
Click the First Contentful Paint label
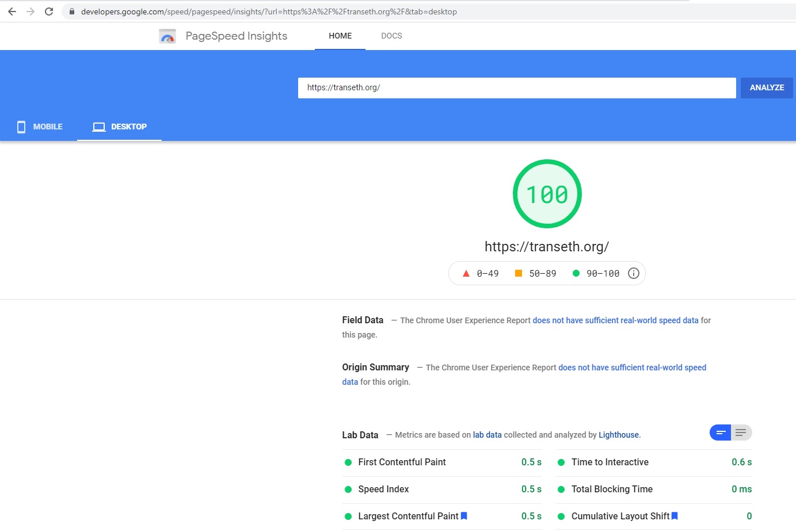click(x=402, y=462)
